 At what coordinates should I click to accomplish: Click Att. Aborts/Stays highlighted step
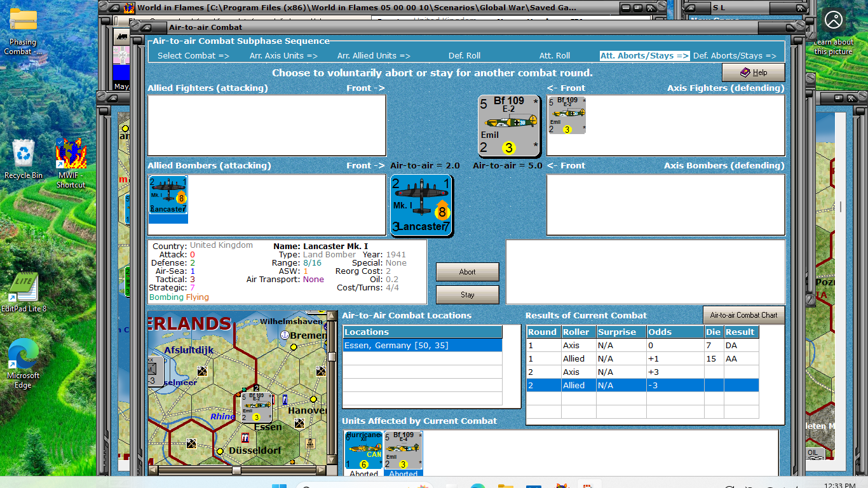coord(645,55)
